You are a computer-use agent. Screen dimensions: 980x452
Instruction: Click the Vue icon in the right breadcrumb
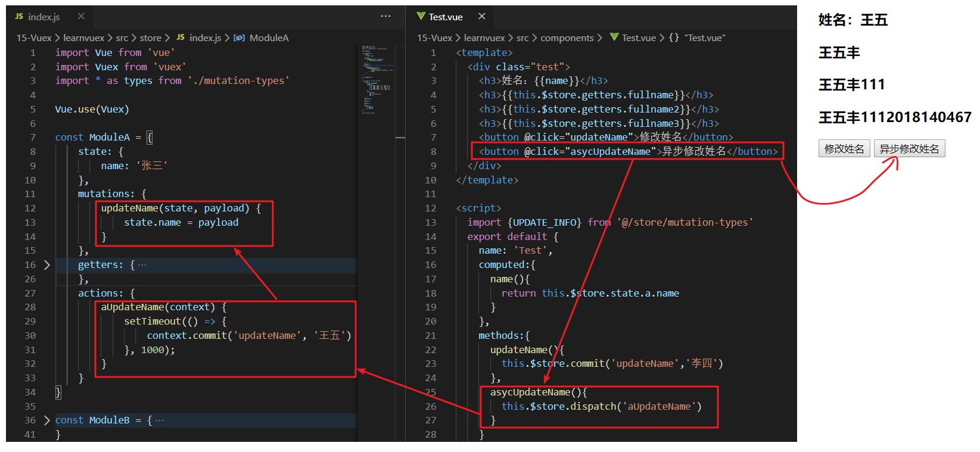coord(614,38)
